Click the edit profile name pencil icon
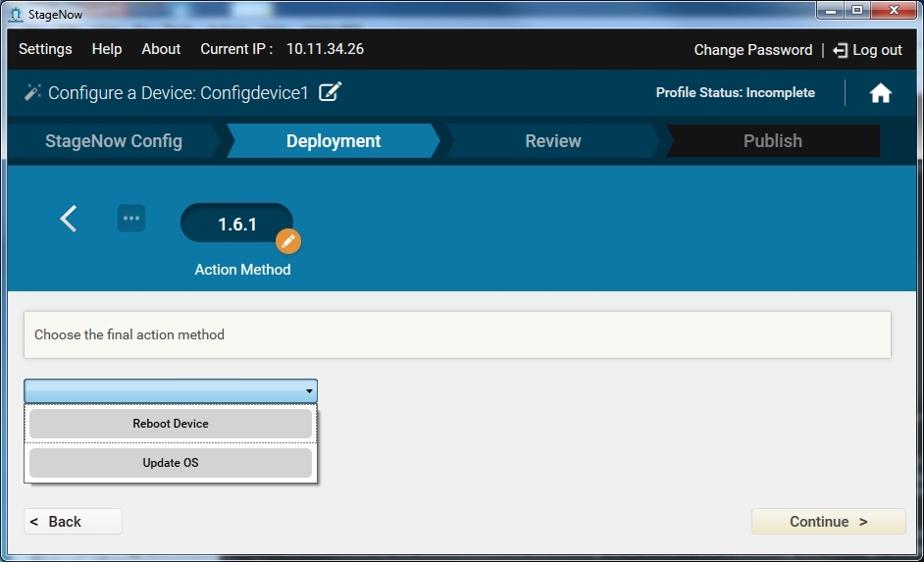Image resolution: width=924 pixels, height=562 pixels. [331, 92]
